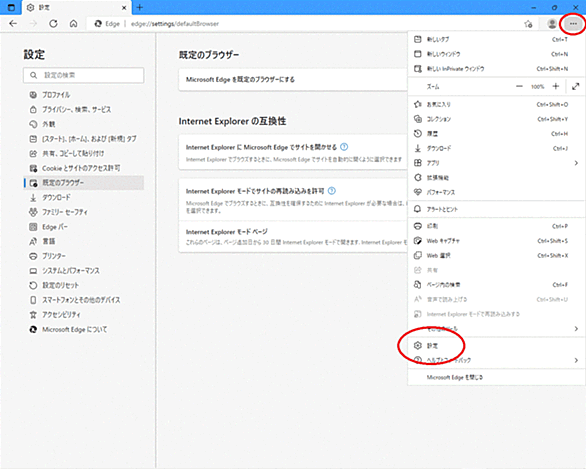Open コレクション from the menu
This screenshot has width=586, height=469.
coord(496,119)
